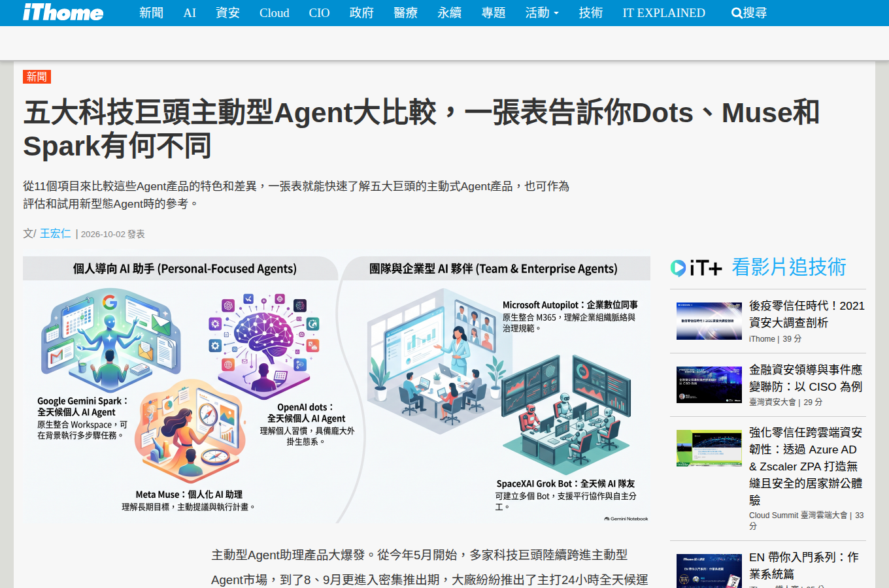
Task: Open the CIO section
Action: coord(319,12)
